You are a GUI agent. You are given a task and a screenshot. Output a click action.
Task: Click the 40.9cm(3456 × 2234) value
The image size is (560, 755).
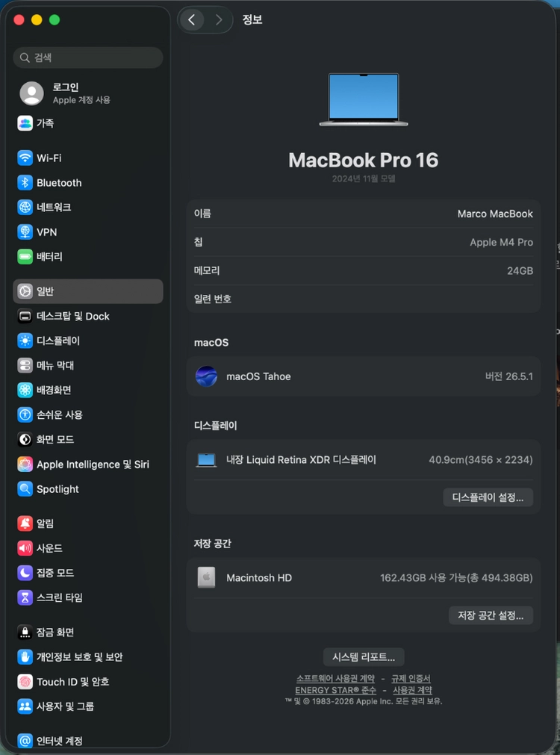pos(481,460)
